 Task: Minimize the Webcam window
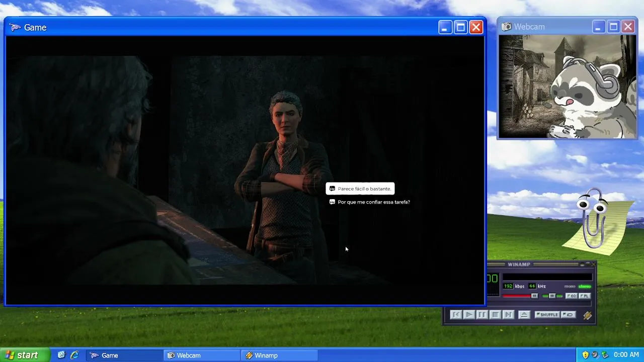pyautogui.click(x=598, y=27)
